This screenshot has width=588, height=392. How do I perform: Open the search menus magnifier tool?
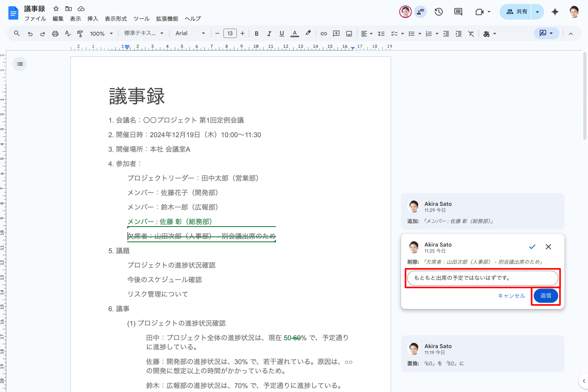pyautogui.click(x=17, y=34)
